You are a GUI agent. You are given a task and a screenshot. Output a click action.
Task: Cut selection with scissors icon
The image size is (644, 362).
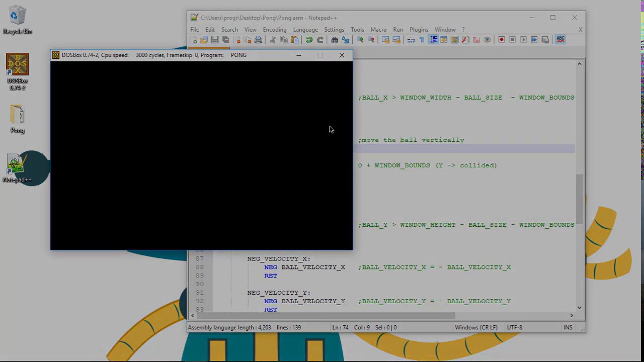click(273, 40)
